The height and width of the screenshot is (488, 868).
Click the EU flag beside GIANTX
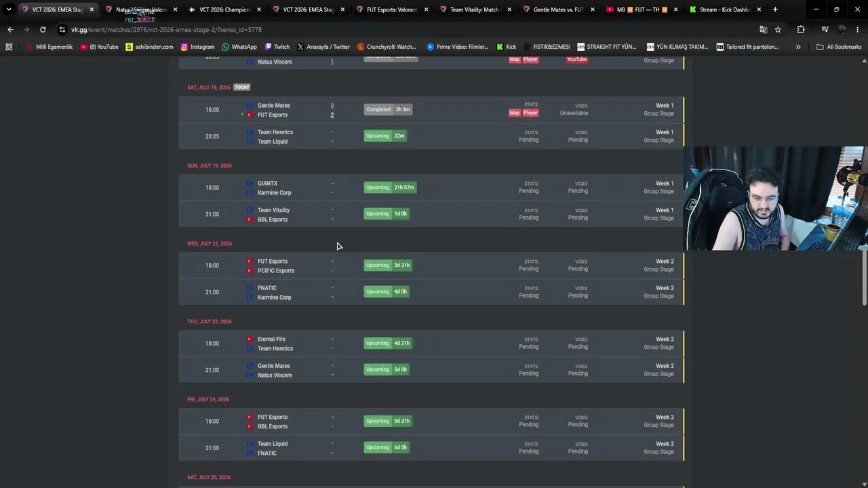250,183
